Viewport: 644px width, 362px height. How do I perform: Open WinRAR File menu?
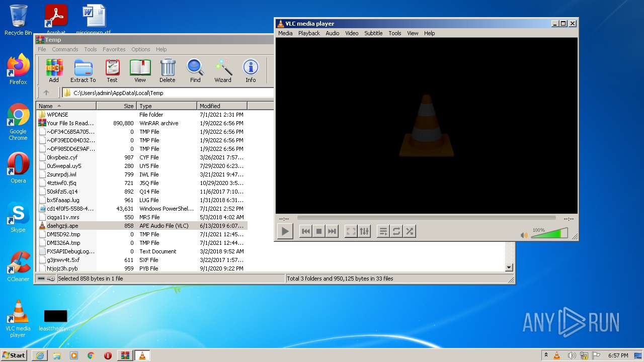[x=42, y=49]
